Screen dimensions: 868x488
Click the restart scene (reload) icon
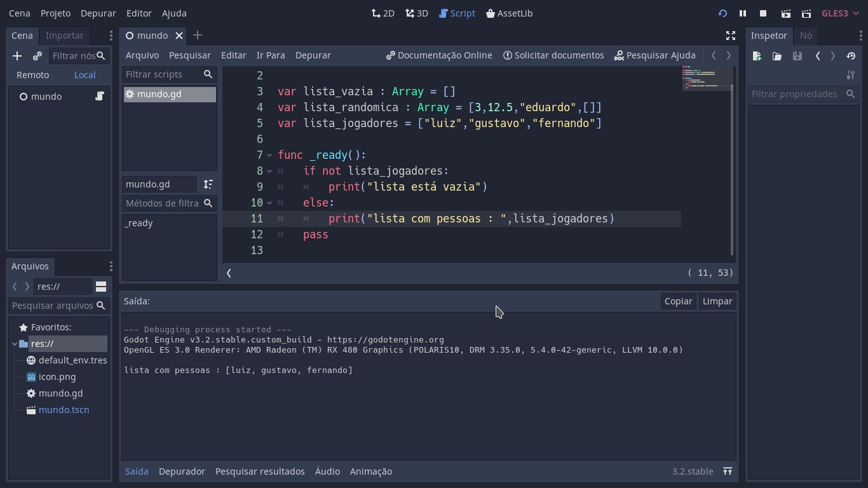722,13
